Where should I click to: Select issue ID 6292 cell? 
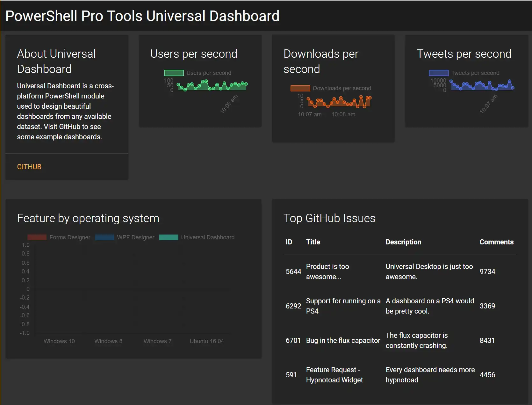coord(293,306)
